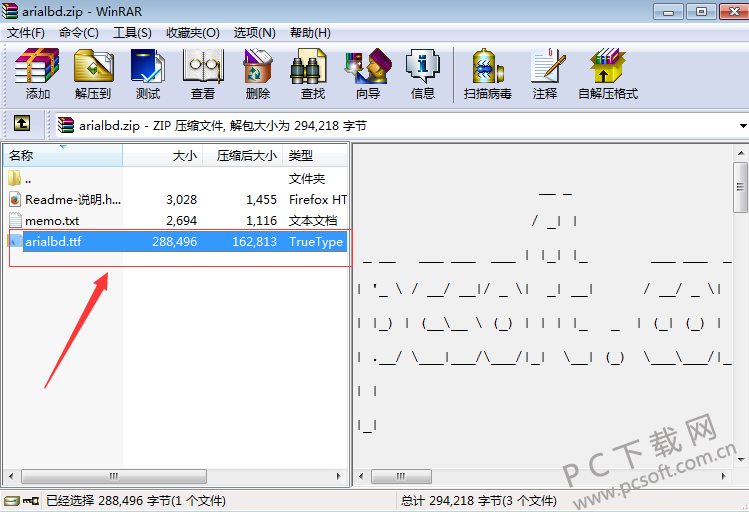Click memo.txt file's document icon
This screenshot has height=512, width=749.
(x=15, y=220)
